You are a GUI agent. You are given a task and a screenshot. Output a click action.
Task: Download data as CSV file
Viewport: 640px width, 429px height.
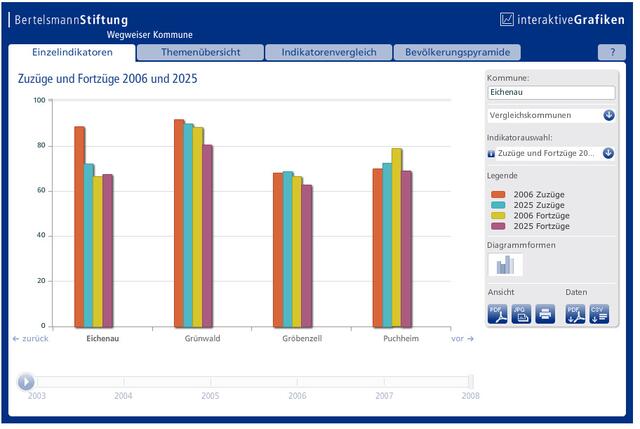tap(599, 314)
